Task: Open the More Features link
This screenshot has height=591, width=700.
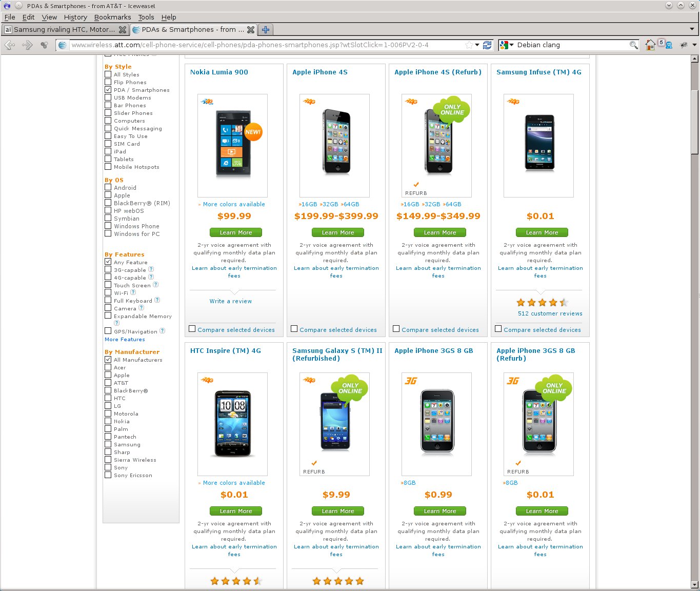Action: (125, 340)
